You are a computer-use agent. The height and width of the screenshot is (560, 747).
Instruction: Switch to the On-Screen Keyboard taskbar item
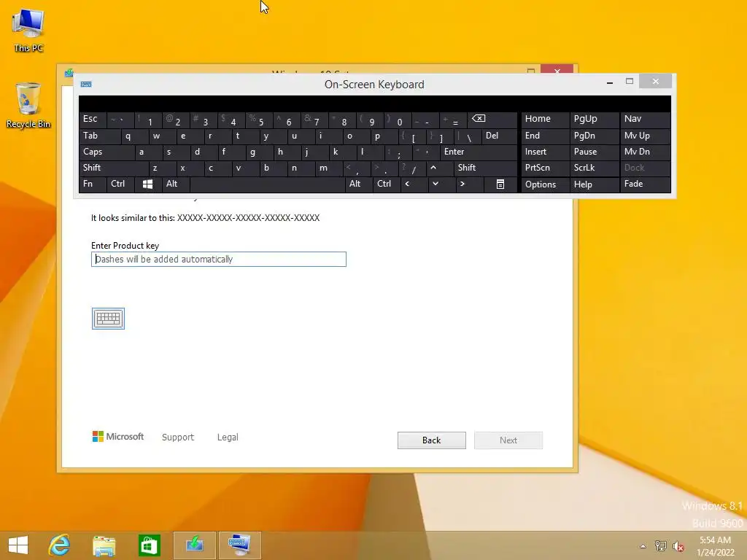click(239, 545)
